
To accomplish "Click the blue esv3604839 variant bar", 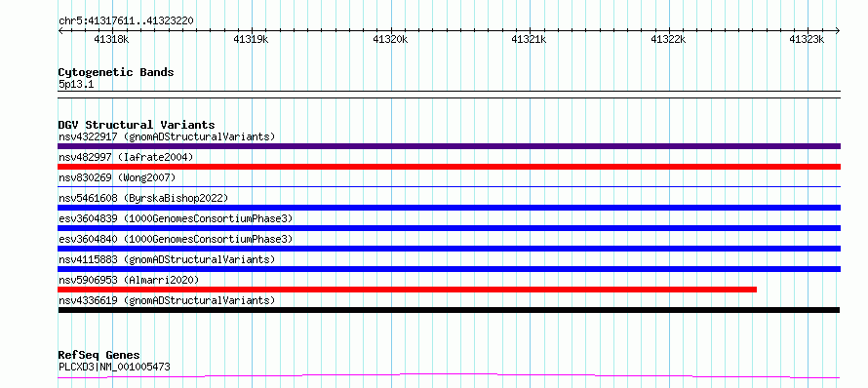I will point(449,228).
